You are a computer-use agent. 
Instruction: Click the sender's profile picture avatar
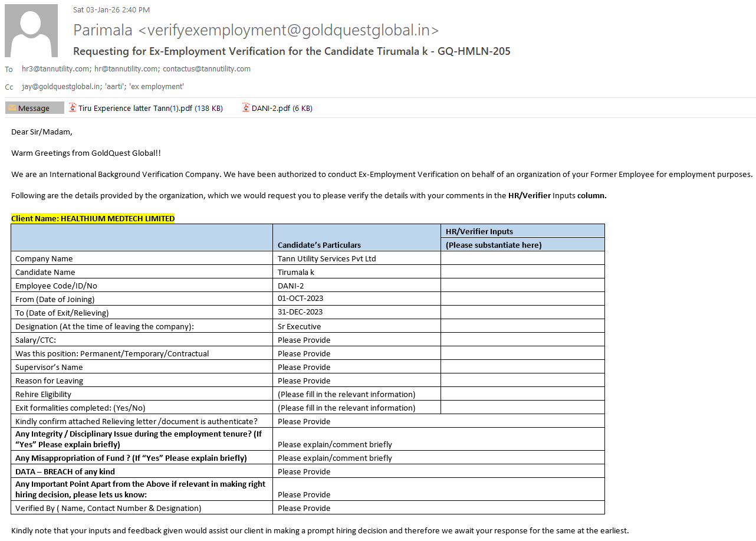pyautogui.click(x=31, y=31)
